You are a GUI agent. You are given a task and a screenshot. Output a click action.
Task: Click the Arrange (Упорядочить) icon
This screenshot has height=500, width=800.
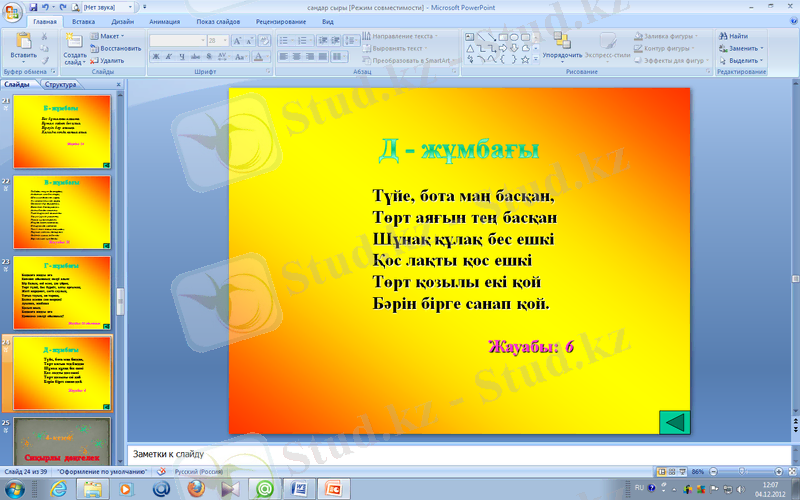(561, 40)
